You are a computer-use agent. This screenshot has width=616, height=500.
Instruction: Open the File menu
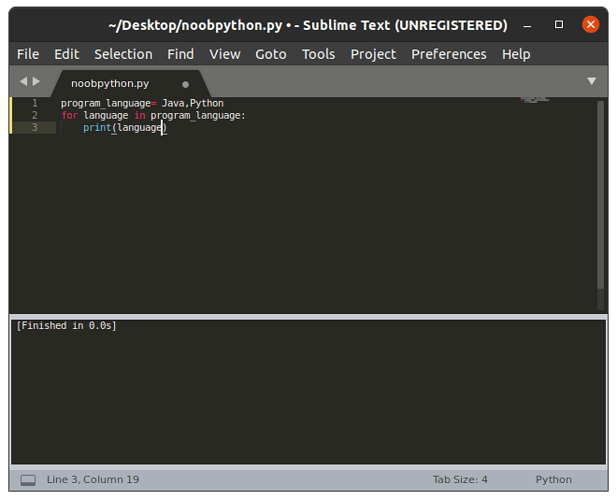(x=28, y=54)
